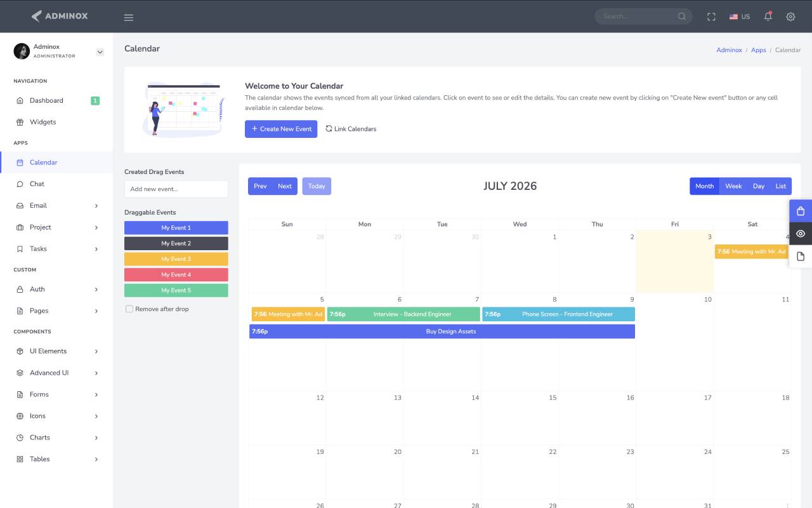Click the Auth lock icon
Viewport: 812px width, 508px height.
[x=20, y=290]
